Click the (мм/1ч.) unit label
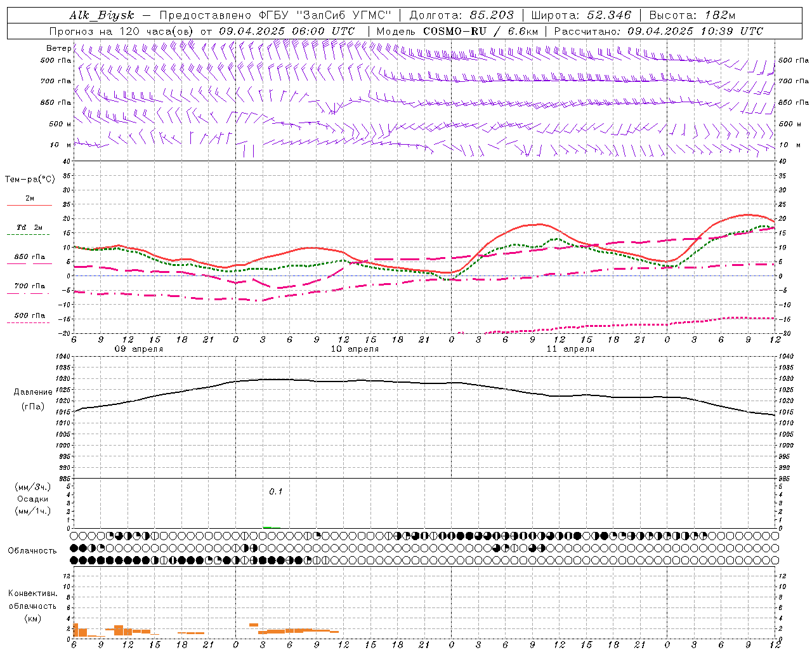812x650 pixels. tap(33, 511)
